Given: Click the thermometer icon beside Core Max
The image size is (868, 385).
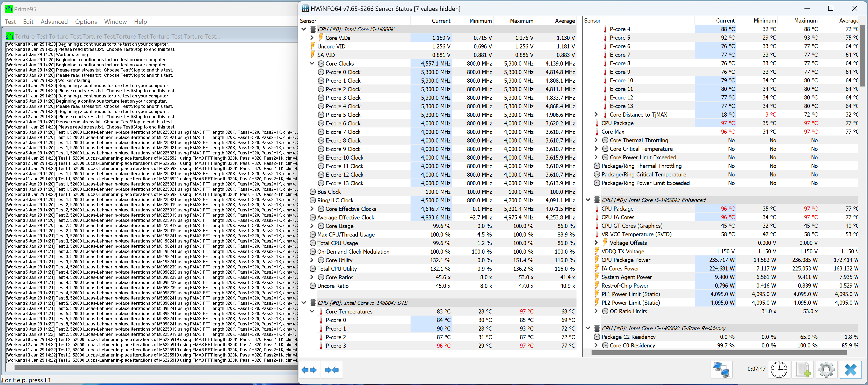Looking at the screenshot, I should pos(597,132).
